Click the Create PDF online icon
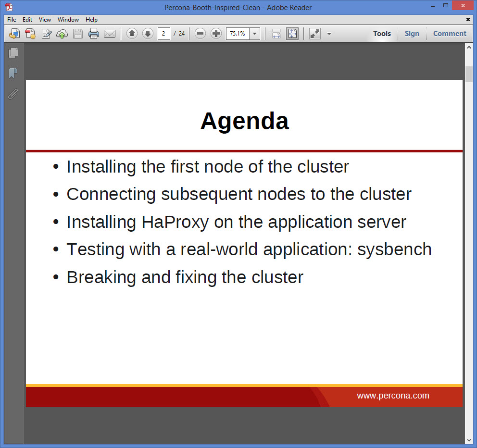This screenshot has width=477, height=448. point(30,34)
